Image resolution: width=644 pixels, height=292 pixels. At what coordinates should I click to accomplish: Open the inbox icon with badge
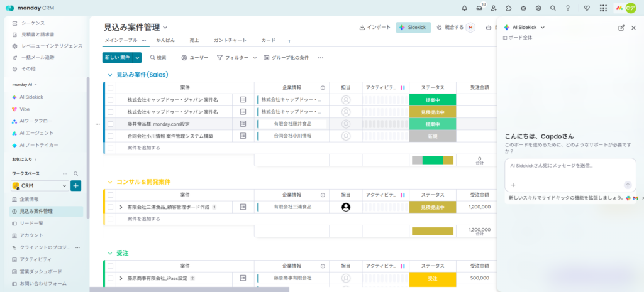[479, 8]
